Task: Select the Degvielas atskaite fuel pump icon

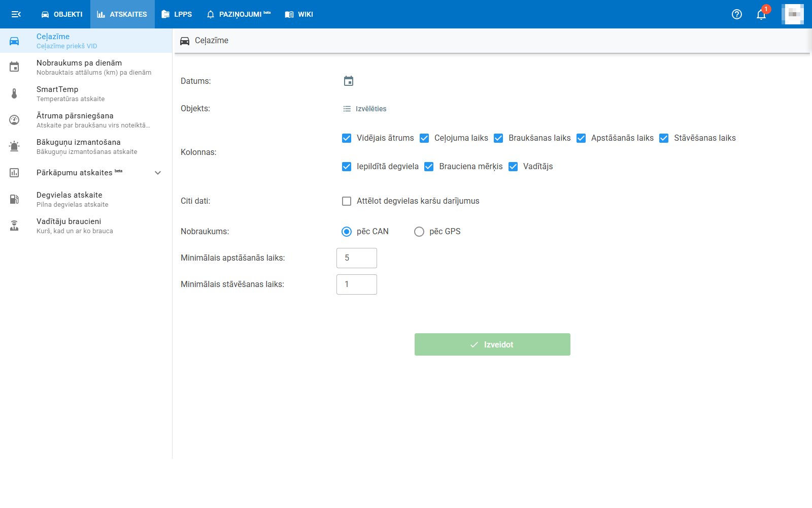Action: [14, 199]
